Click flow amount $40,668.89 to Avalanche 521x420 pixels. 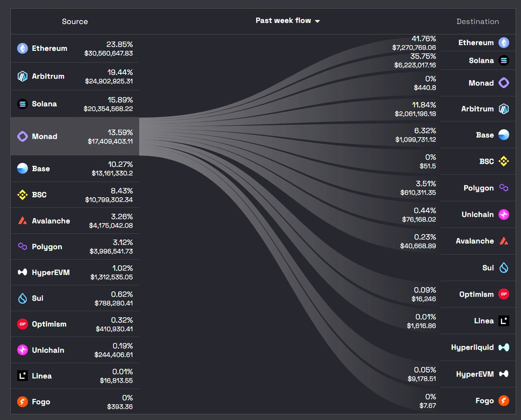(418, 246)
